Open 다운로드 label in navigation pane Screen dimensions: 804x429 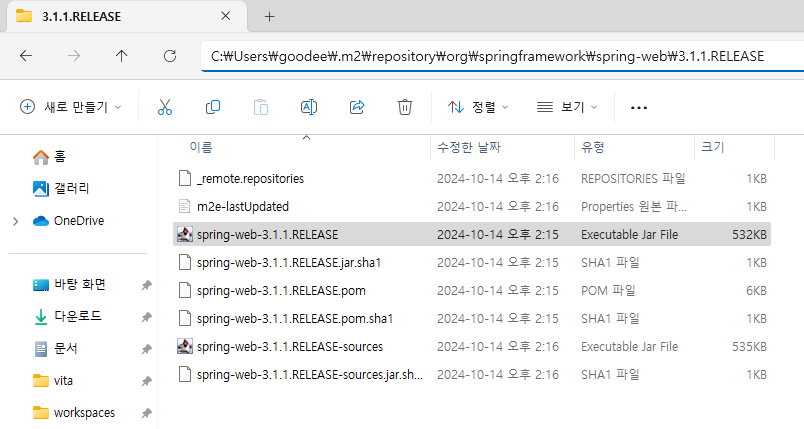click(78, 316)
